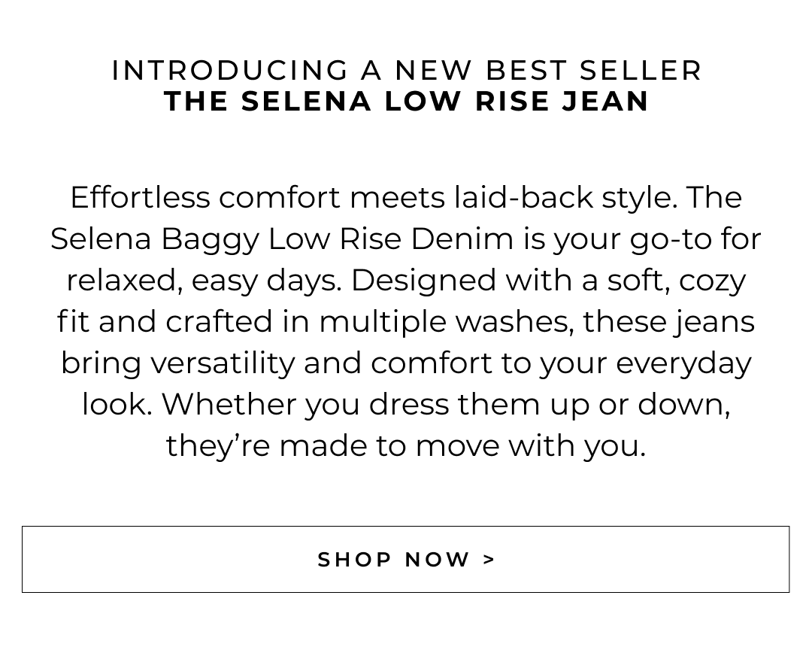The height and width of the screenshot is (647, 812).
Task: Click the word "Effortless" in the description
Action: coord(140,198)
